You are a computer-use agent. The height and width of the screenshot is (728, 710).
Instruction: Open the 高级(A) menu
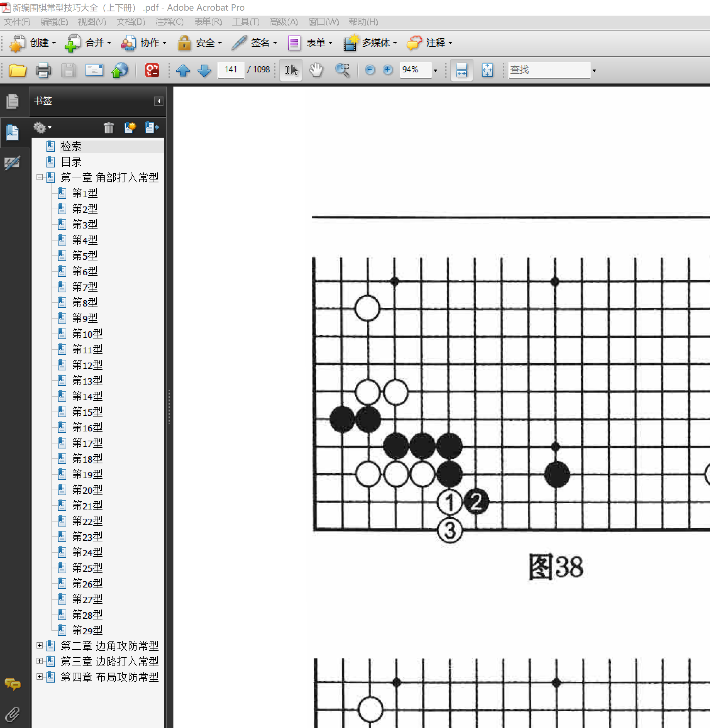click(284, 22)
